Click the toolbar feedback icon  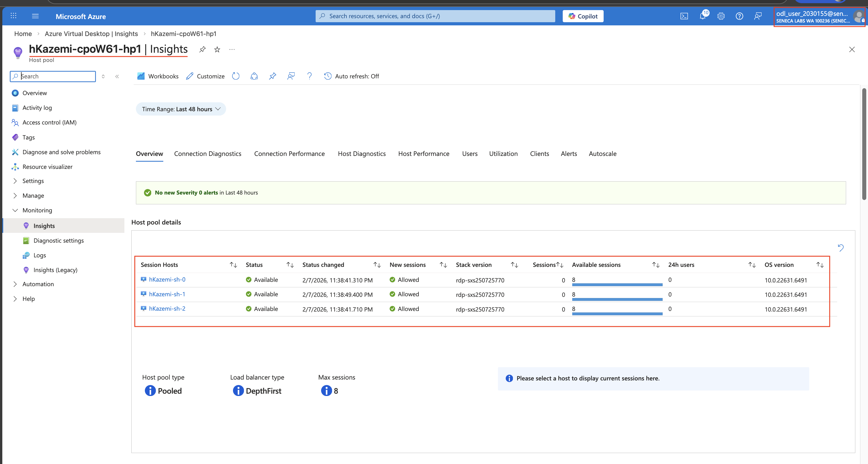tap(291, 76)
